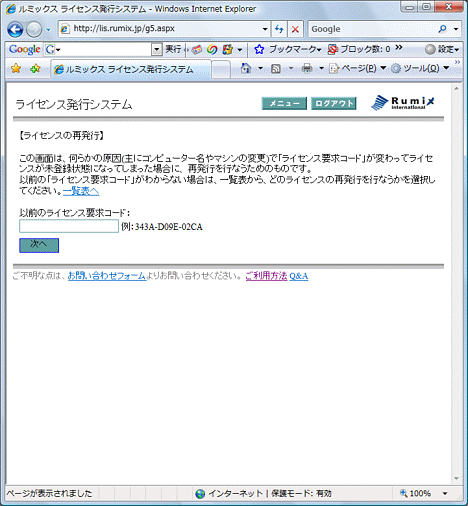Image resolution: width=468 pixels, height=506 pixels.
Task: Click the Add to Favorites icon
Action: [x=35, y=69]
